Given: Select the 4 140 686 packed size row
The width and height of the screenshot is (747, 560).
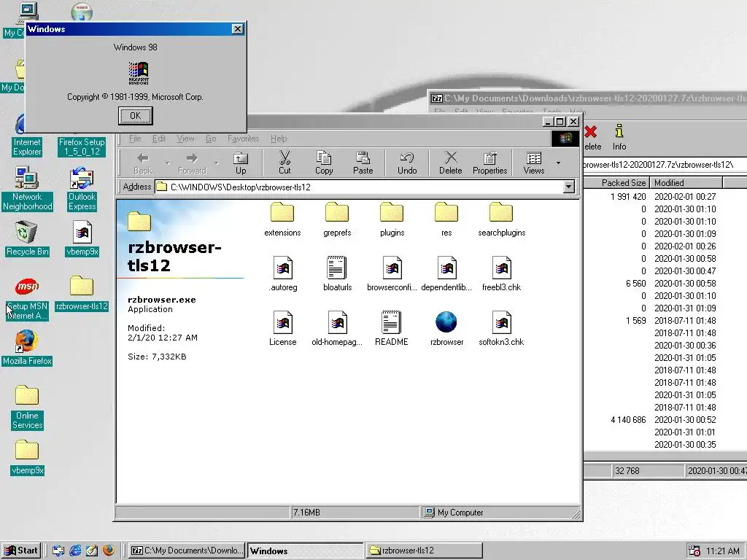Looking at the screenshot, I should point(665,419).
